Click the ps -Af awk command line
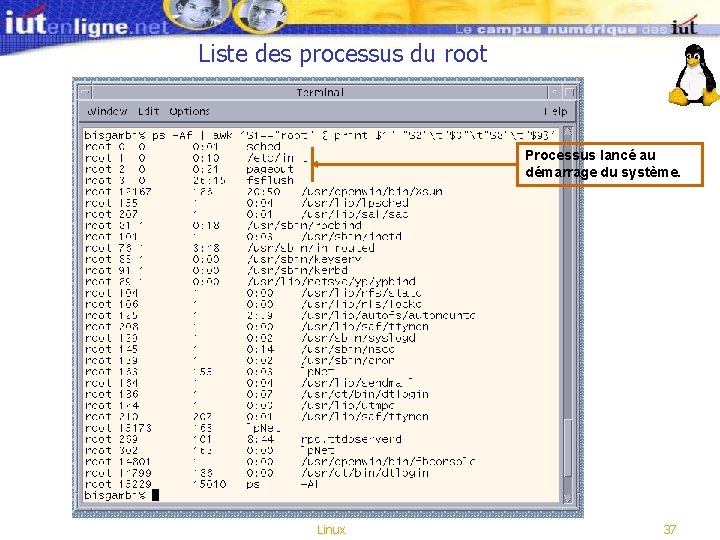 (320, 135)
